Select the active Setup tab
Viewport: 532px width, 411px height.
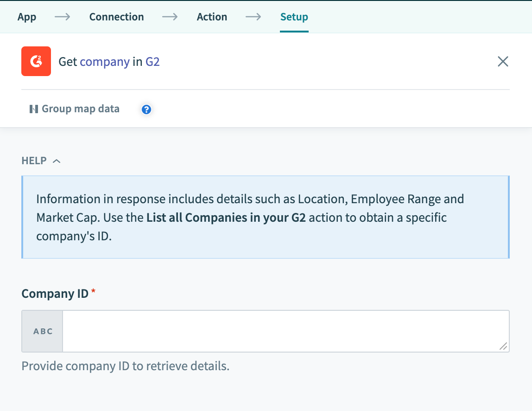[x=294, y=17]
